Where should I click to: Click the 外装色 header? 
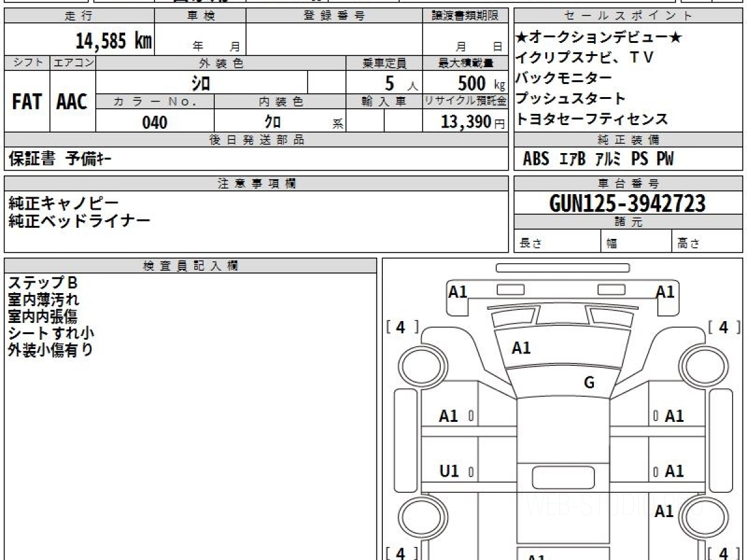tap(221, 63)
